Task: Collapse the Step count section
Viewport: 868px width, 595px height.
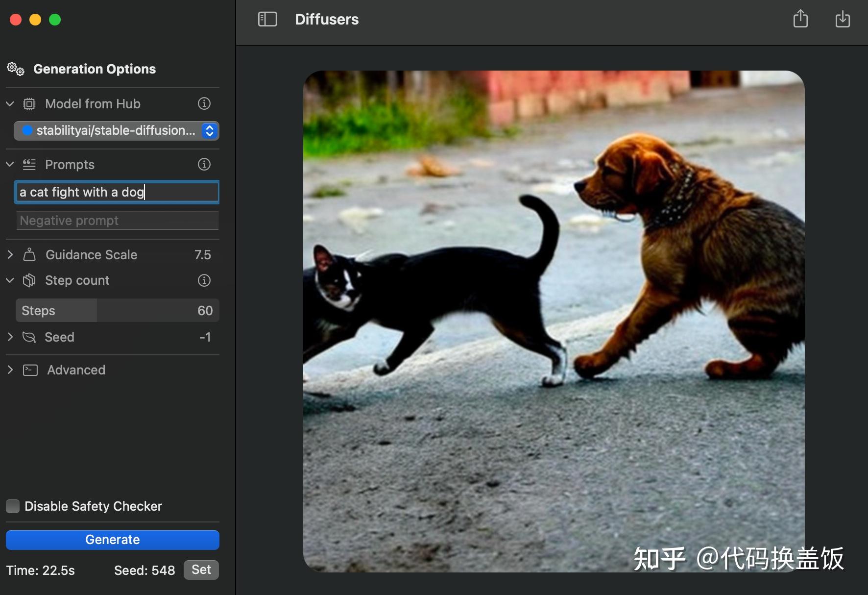Action: pos(10,280)
